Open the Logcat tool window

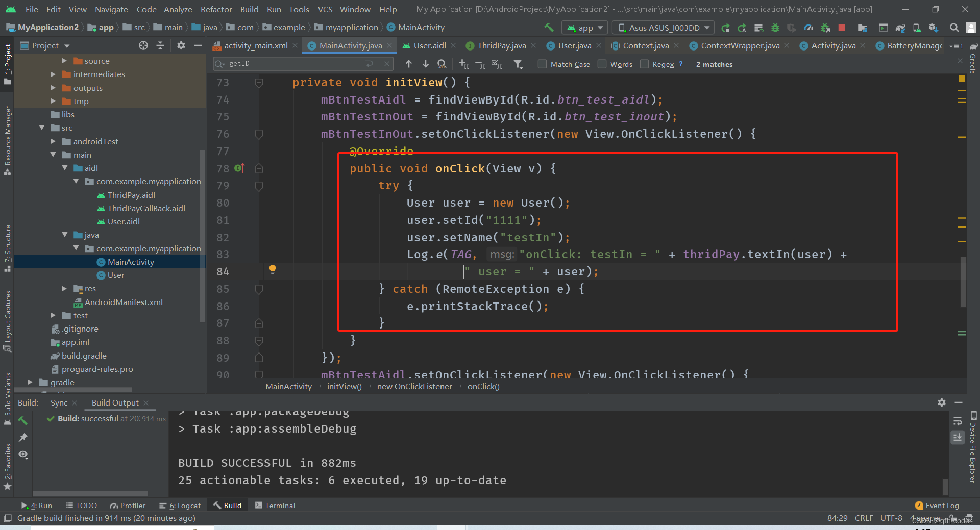coord(180,506)
